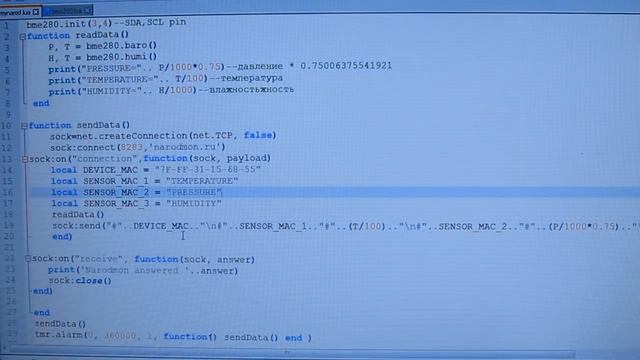The height and width of the screenshot is (360, 640).
Task: Click the sendData() call on line 28
Action: pos(60,324)
